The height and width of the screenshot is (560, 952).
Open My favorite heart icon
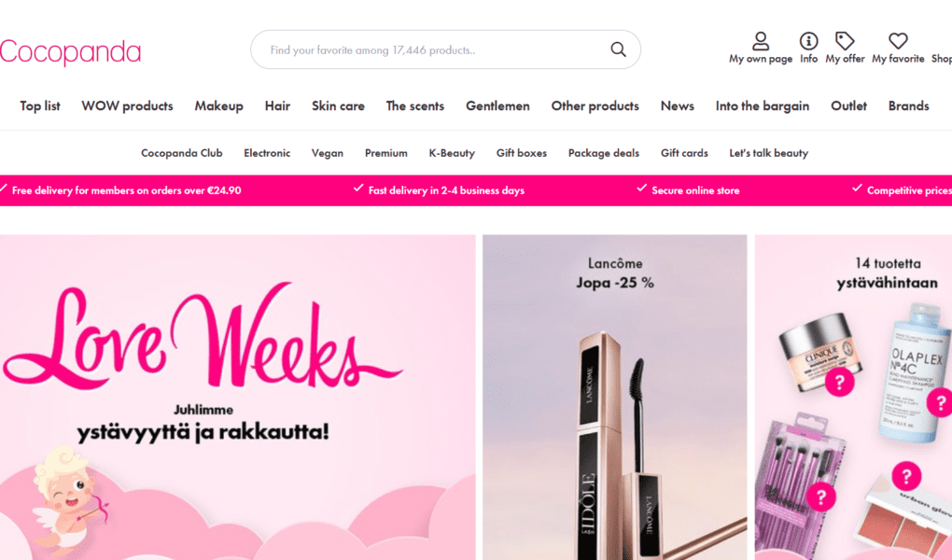tap(898, 41)
